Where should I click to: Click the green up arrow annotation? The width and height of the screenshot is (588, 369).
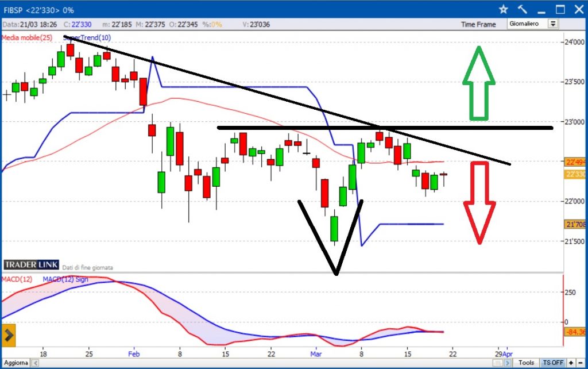point(479,83)
